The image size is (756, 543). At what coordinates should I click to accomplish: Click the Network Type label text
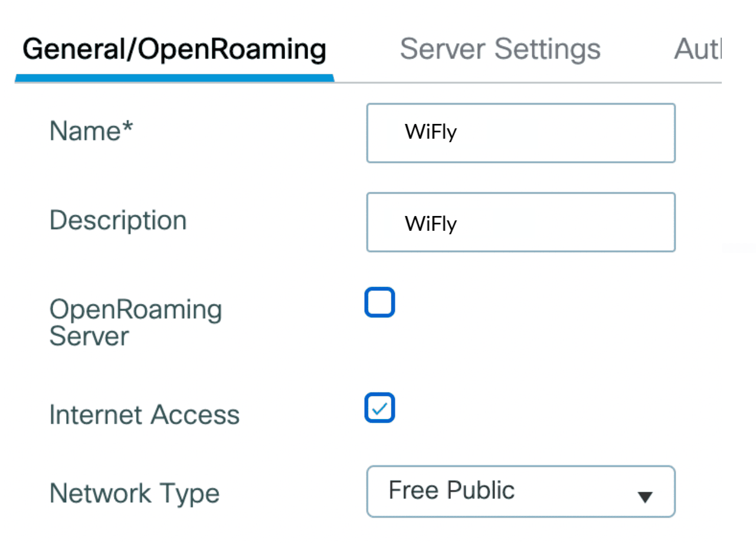(134, 493)
